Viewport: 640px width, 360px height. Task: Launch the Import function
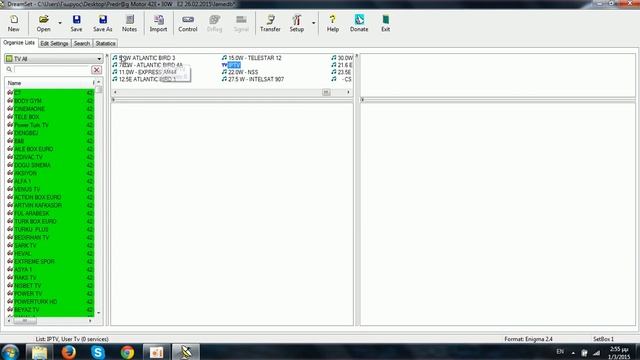tap(158, 23)
